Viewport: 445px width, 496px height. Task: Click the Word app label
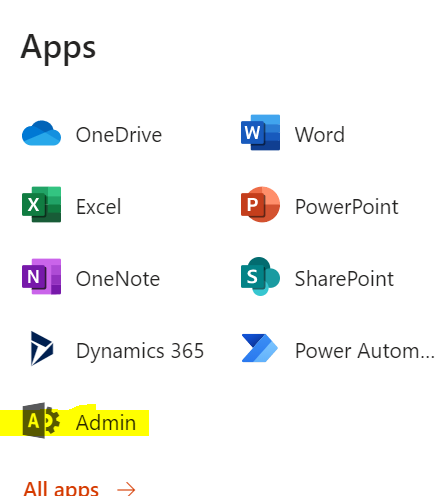[x=320, y=135]
